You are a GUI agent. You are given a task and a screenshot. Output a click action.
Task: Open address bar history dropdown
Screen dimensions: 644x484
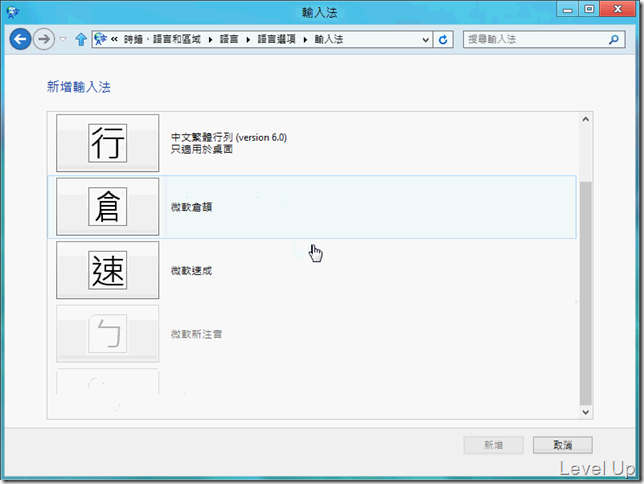pos(426,39)
